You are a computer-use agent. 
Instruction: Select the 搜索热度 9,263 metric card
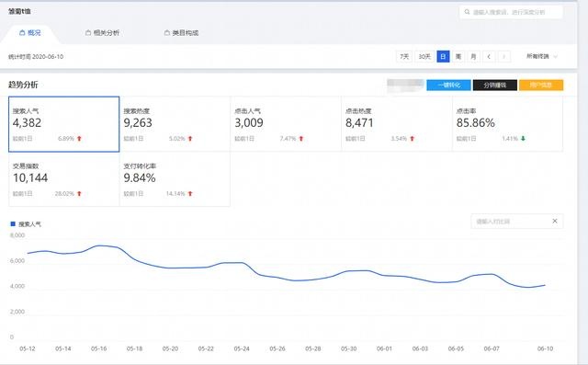(x=175, y=124)
